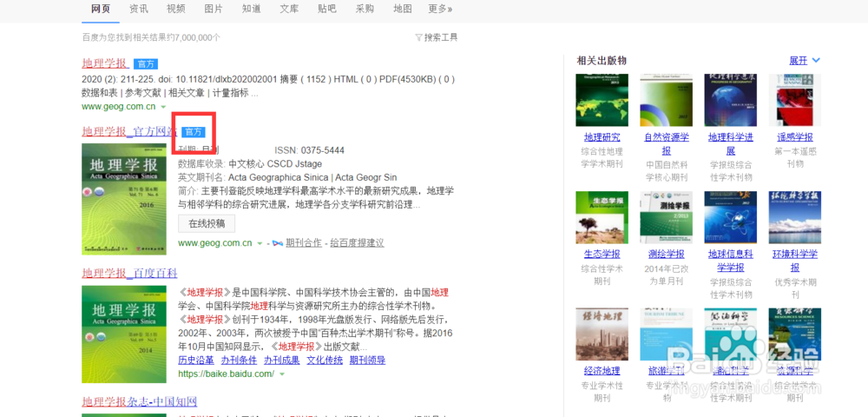
Task: Click 给百度提建议 link
Action: (x=357, y=243)
